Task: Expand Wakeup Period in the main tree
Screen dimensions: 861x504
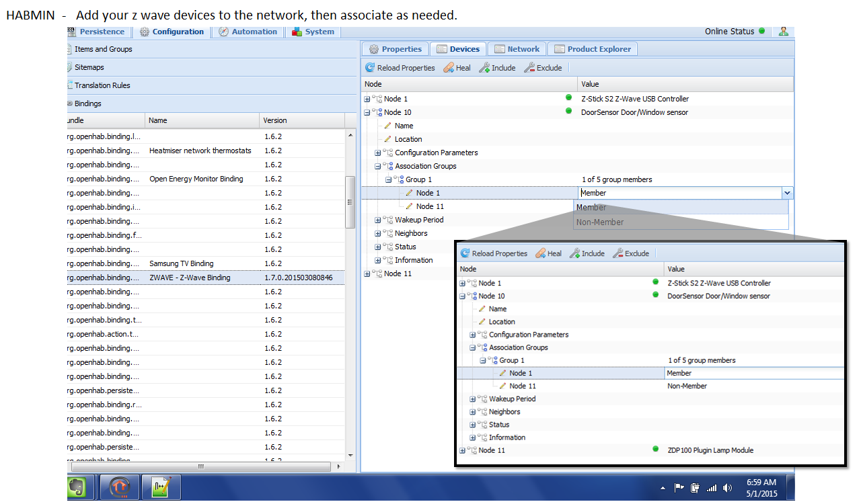Action: [x=378, y=220]
